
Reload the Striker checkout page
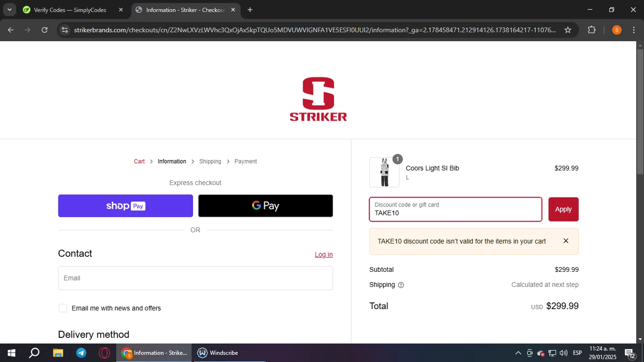(x=45, y=30)
